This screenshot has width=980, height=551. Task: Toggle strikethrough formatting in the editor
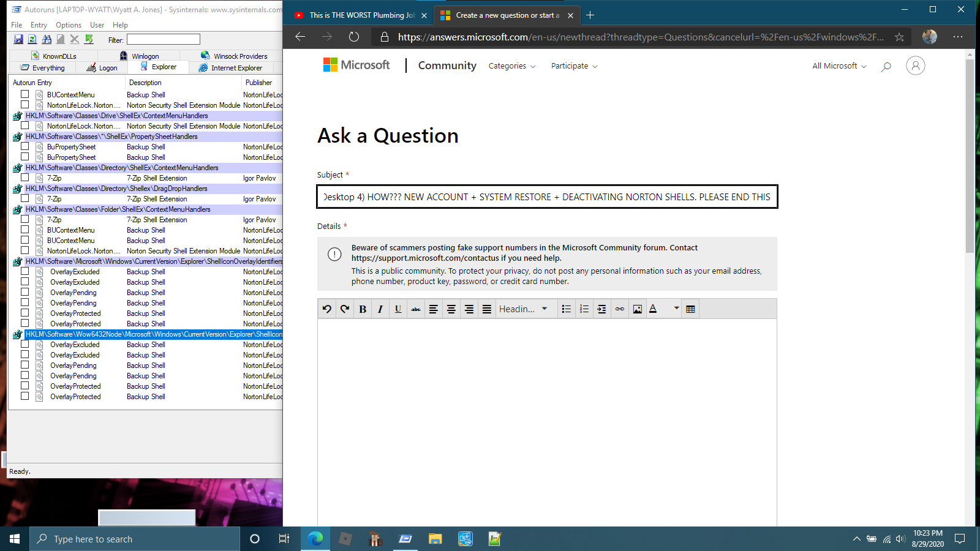coord(416,309)
